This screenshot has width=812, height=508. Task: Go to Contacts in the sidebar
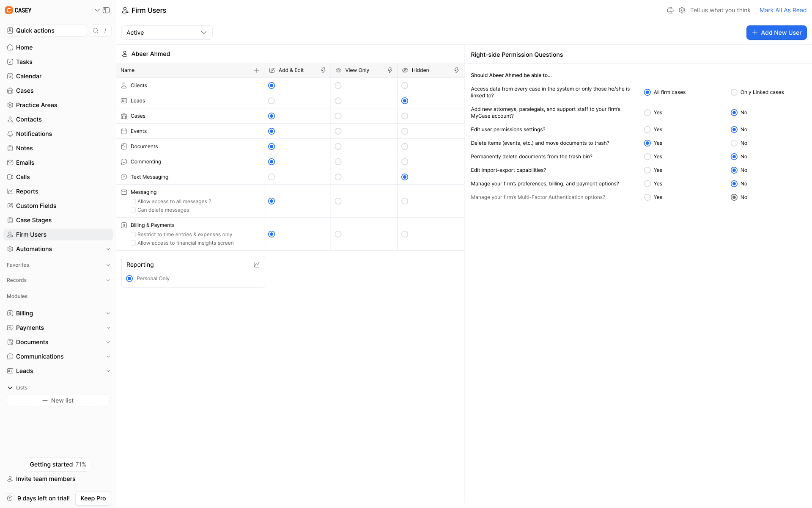58,119
